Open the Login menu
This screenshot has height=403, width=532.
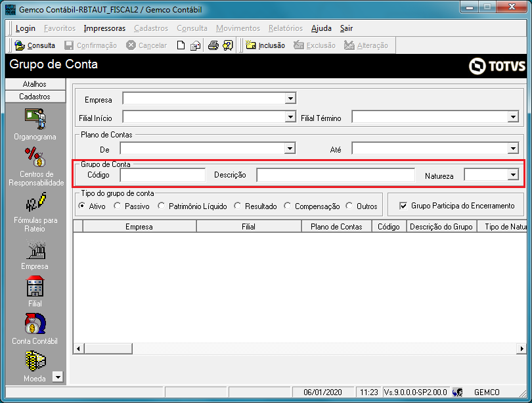[x=26, y=28]
